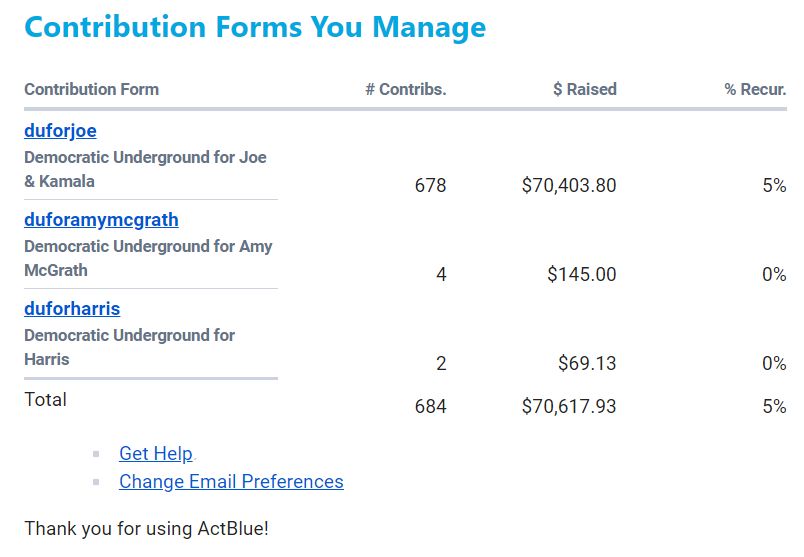Click the $70,403.80 raised amount
The width and height of the screenshot is (804, 557).
point(569,185)
